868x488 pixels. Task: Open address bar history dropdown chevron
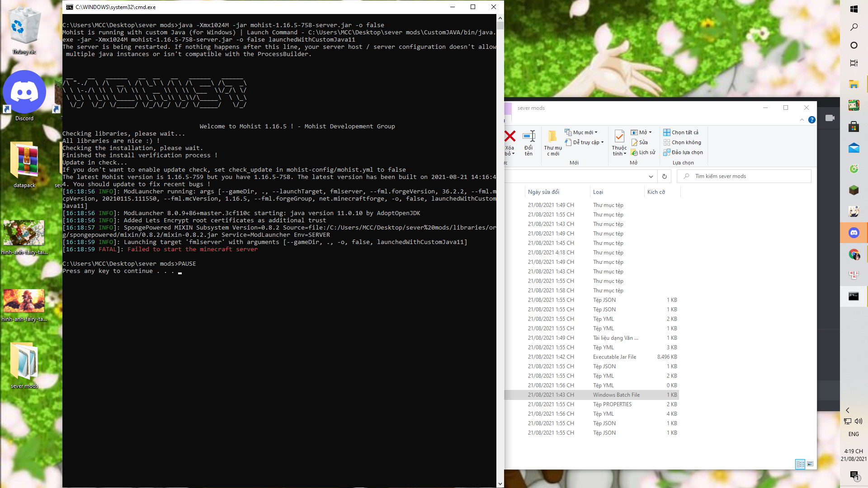coord(651,176)
